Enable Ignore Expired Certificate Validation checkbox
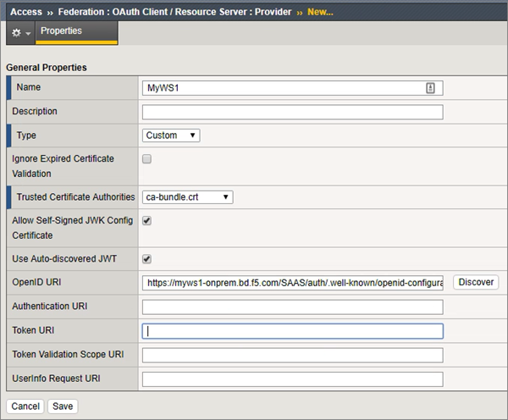508x420 pixels. coord(147,159)
